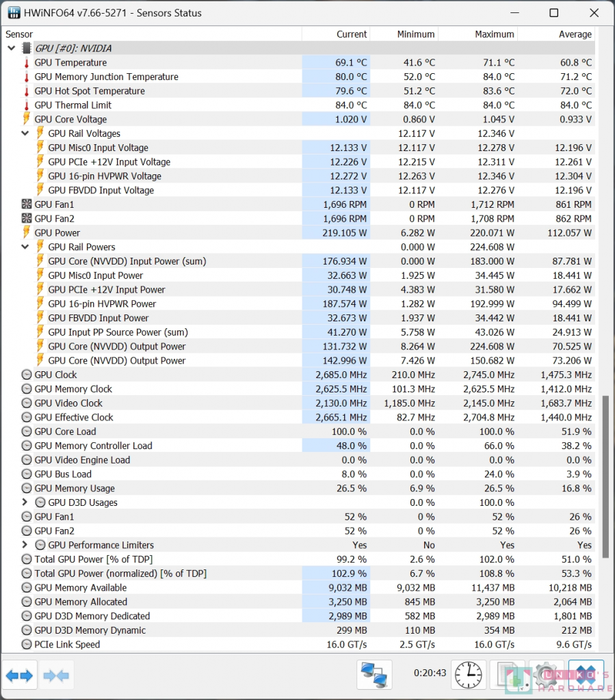Click the shrink-columns inward arrows button
615x700 pixels.
coord(56,675)
